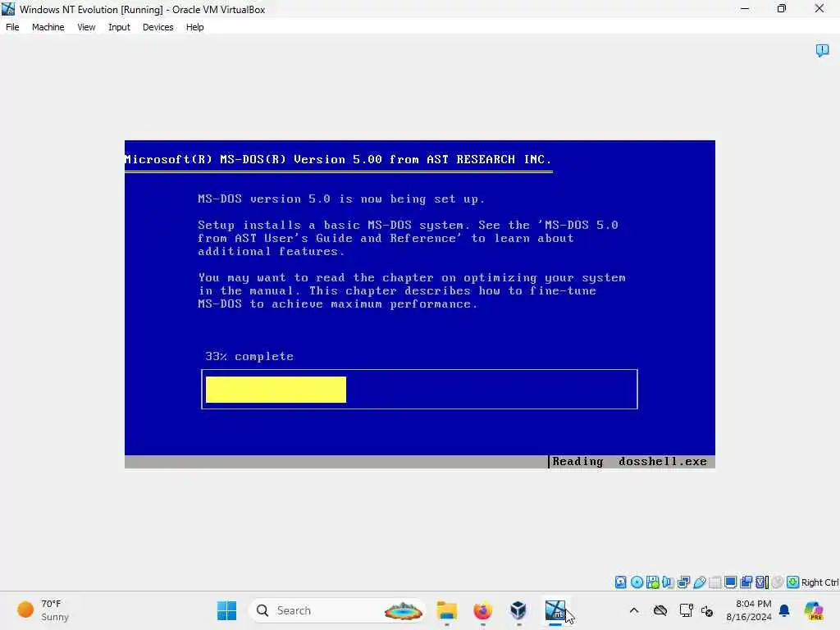Open VirtualBox Manager from the taskbar
The height and width of the screenshot is (630, 840).
pyautogui.click(x=518, y=610)
